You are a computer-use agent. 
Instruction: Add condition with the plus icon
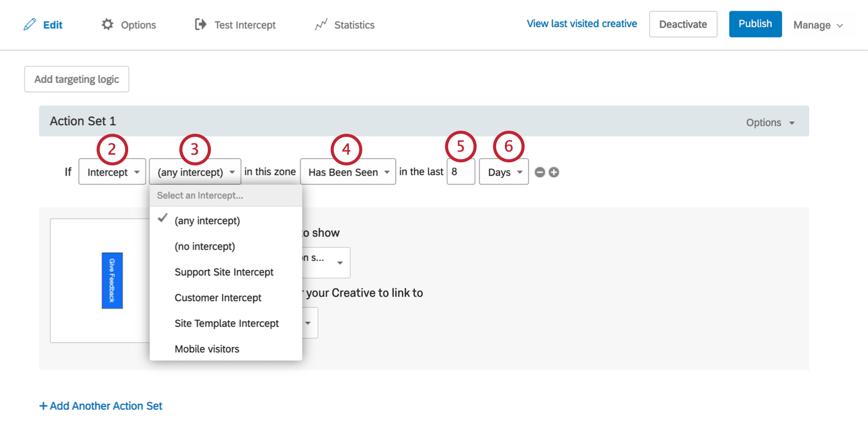(554, 173)
